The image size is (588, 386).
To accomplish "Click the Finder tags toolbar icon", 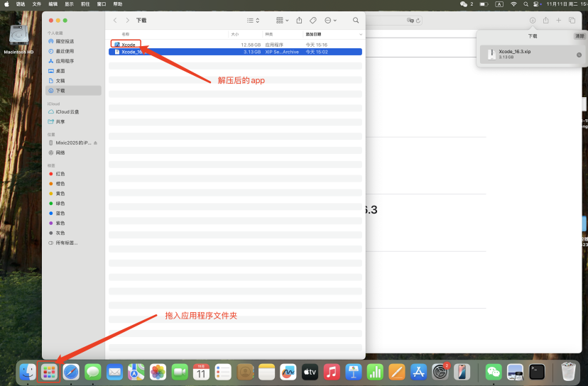I will pos(313,21).
